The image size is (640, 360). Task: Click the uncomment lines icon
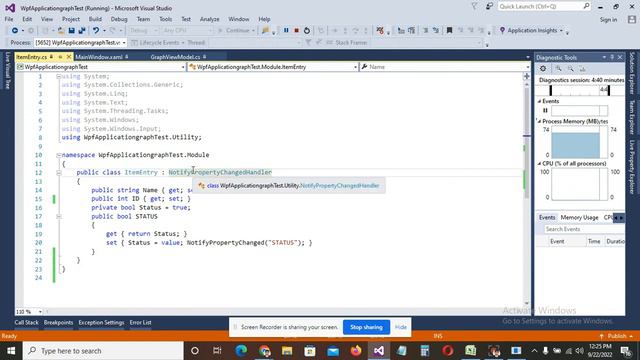click(436, 30)
